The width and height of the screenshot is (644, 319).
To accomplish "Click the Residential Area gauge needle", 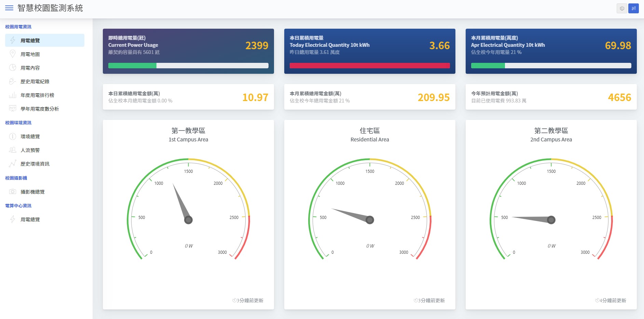I will 353,214.
